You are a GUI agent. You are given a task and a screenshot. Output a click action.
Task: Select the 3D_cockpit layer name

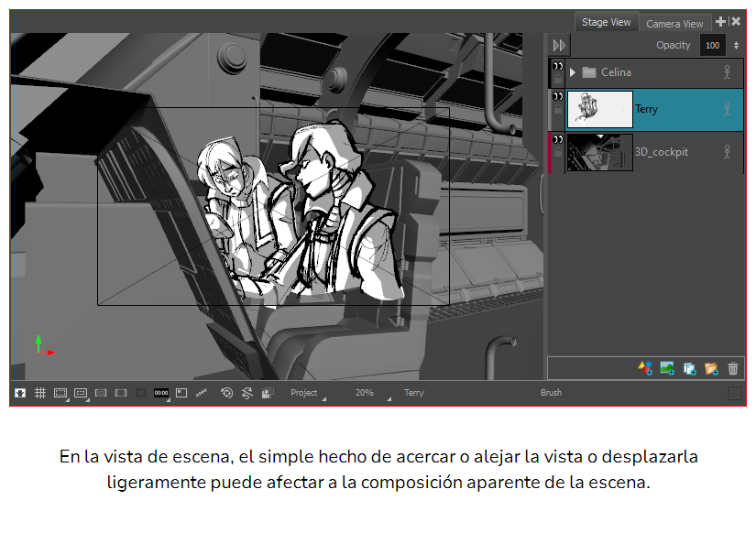[662, 151]
